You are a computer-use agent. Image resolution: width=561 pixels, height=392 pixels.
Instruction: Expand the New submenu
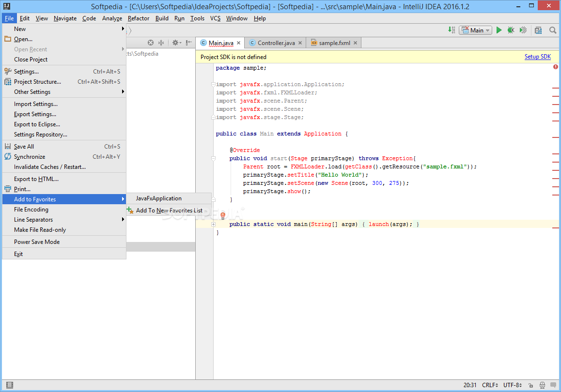coord(64,29)
